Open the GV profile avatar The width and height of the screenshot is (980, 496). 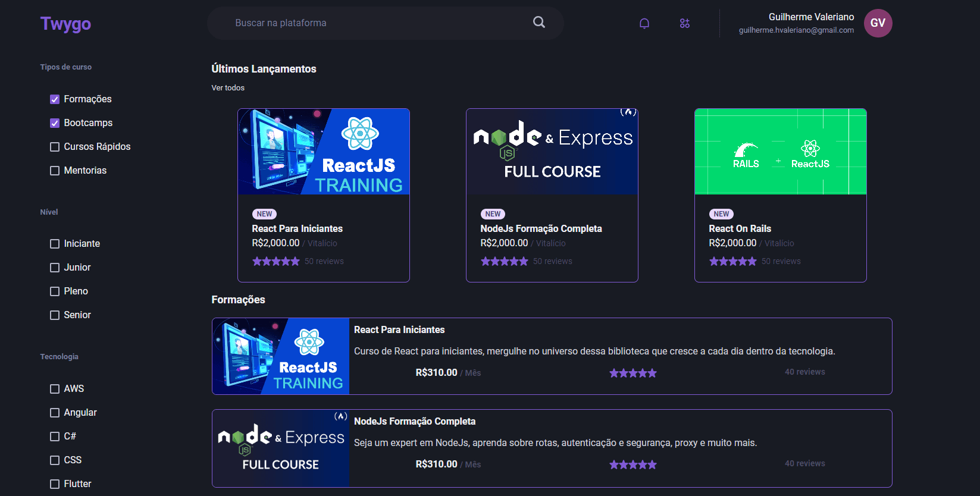point(878,23)
